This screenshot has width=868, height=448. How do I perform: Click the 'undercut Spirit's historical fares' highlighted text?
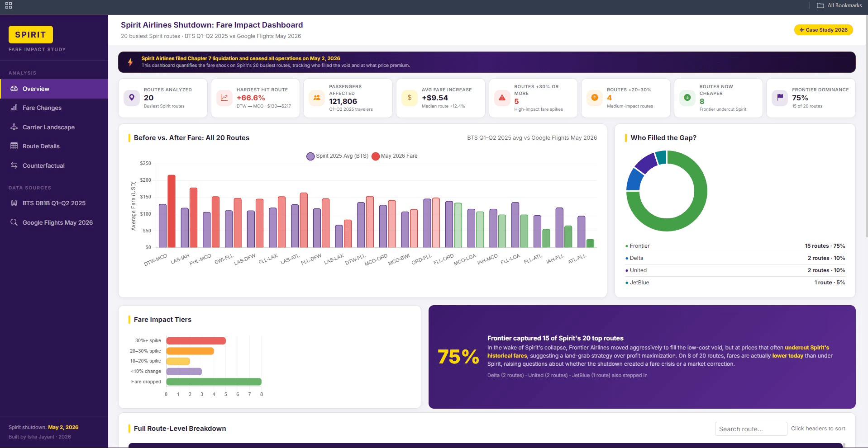[x=658, y=352]
